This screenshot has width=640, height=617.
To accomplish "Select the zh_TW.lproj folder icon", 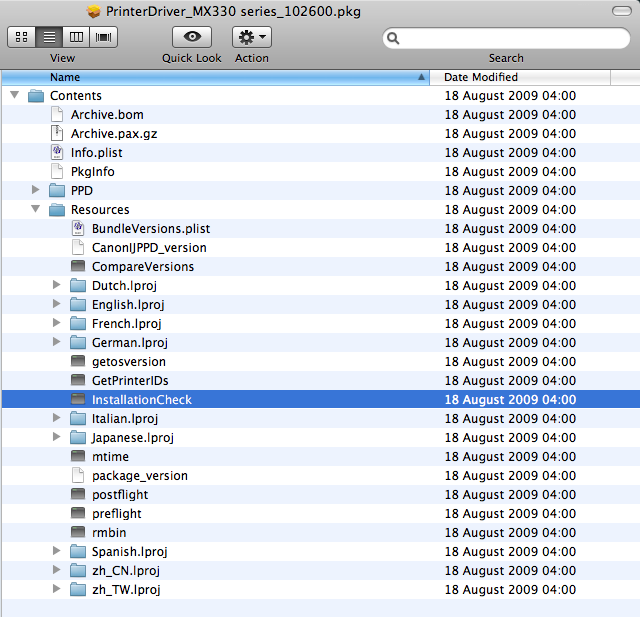I will 78,590.
